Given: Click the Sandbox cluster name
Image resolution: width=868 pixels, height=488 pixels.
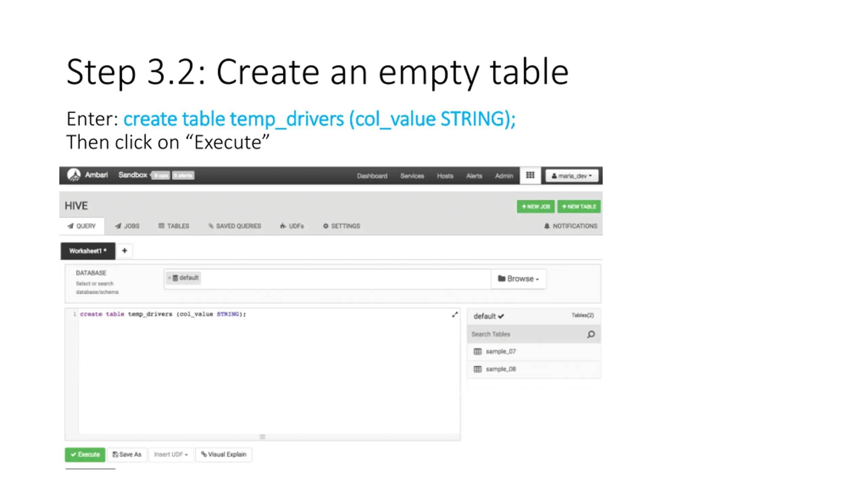Looking at the screenshot, I should 133,175.
